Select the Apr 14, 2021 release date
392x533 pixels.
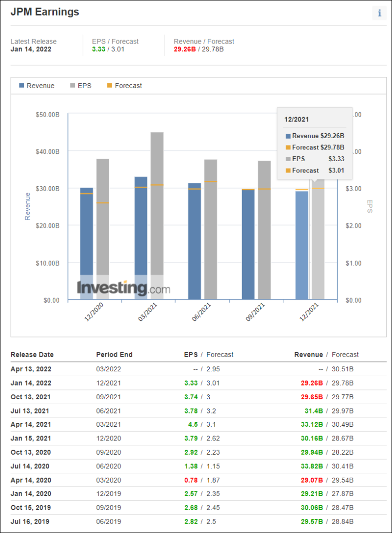(31, 425)
